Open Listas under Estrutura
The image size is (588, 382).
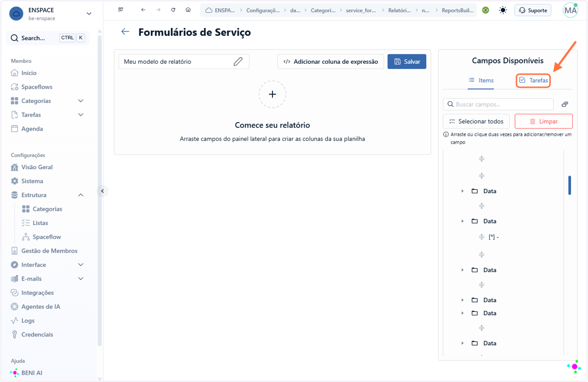[40, 223]
